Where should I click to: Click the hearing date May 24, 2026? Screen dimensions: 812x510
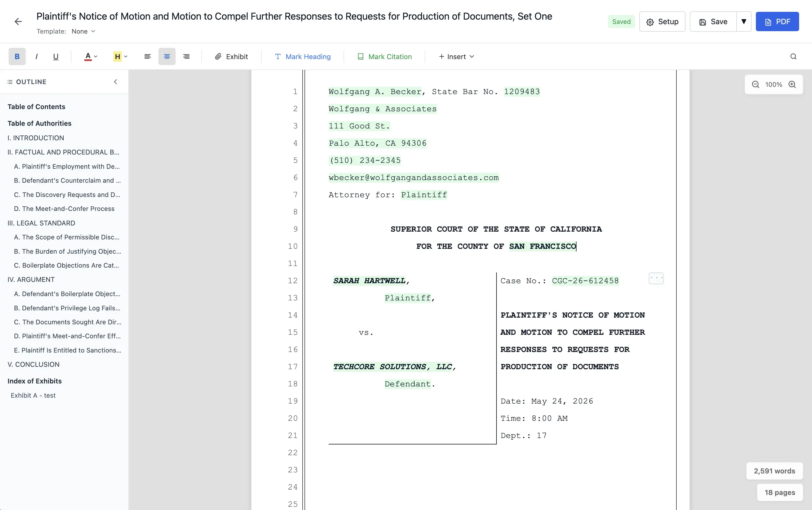tap(562, 401)
